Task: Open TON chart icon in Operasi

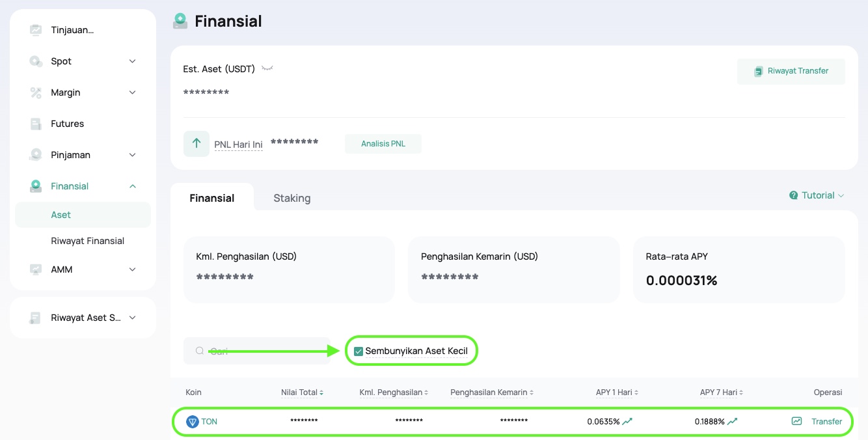Action: pyautogui.click(x=796, y=422)
